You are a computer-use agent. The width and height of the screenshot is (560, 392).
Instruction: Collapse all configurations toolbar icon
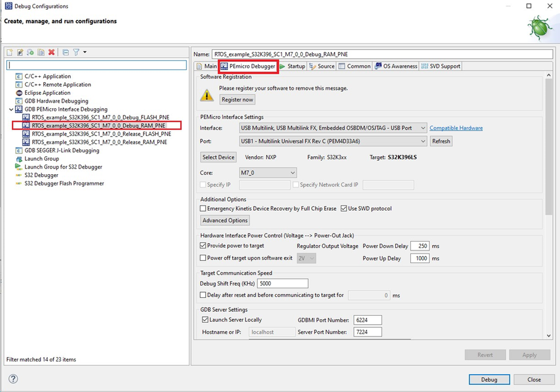tap(66, 53)
